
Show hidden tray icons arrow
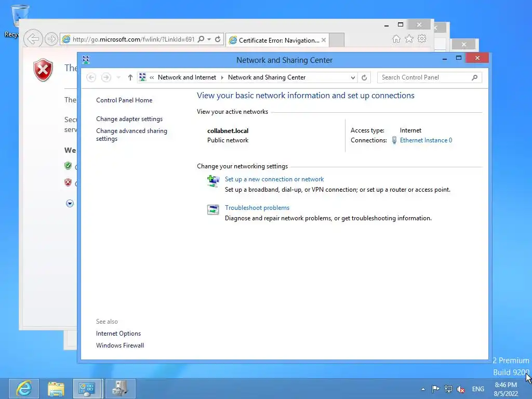point(423,389)
